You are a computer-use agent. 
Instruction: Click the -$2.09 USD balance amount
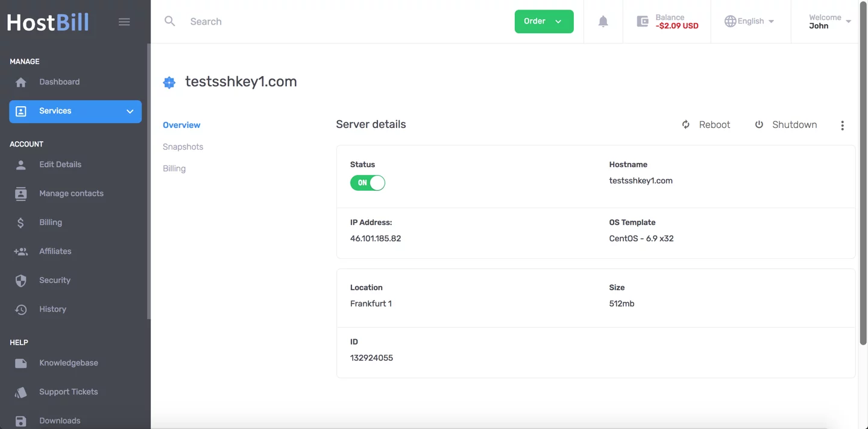(x=677, y=26)
